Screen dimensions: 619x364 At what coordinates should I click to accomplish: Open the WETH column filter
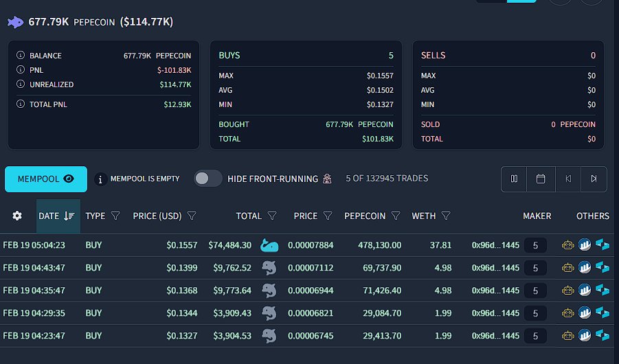pos(446,216)
